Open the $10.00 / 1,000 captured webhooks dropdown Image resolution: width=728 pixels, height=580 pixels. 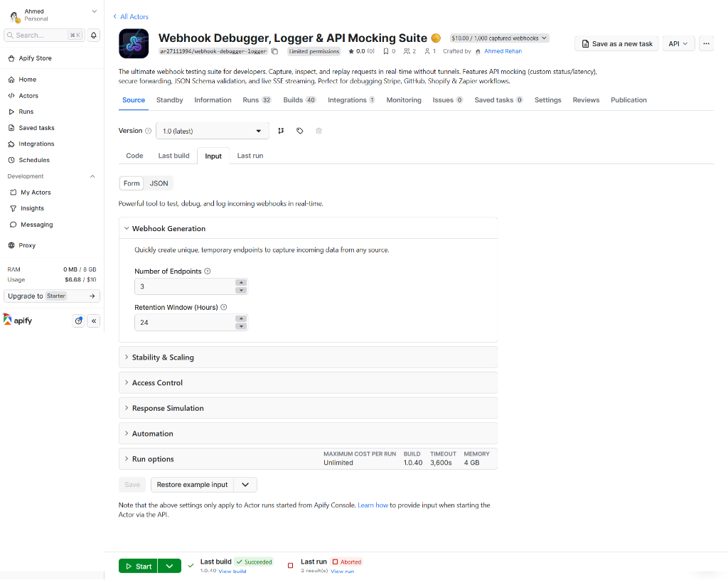click(498, 38)
